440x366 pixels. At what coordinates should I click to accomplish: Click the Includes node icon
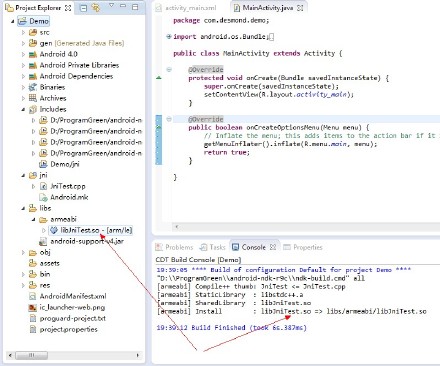click(x=33, y=109)
